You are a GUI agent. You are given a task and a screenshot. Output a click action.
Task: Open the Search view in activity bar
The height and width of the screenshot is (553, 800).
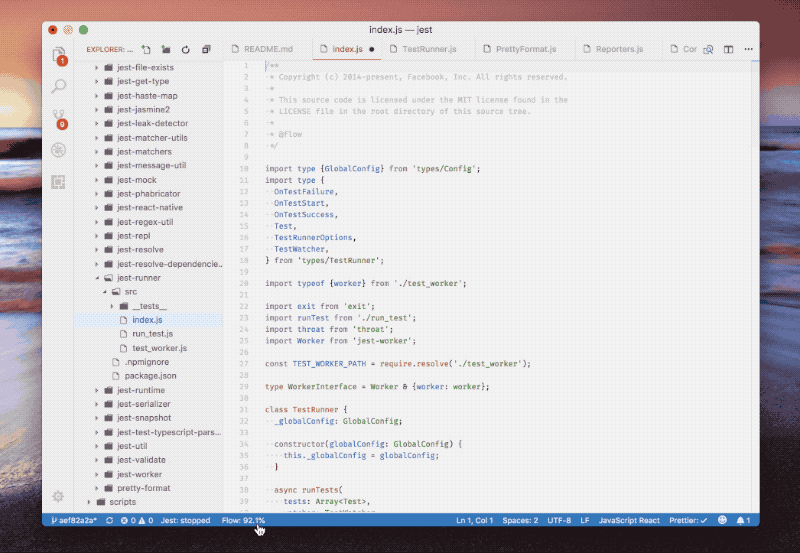click(59, 86)
